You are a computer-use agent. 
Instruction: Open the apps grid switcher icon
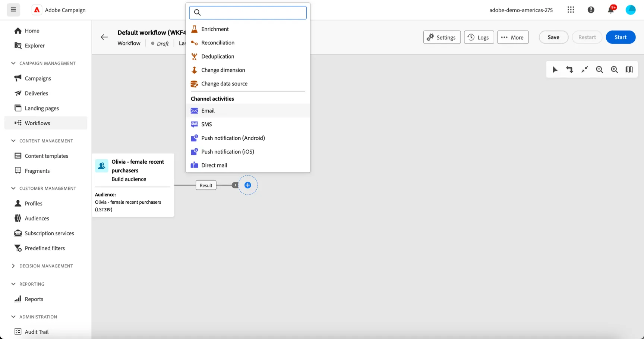point(571,10)
